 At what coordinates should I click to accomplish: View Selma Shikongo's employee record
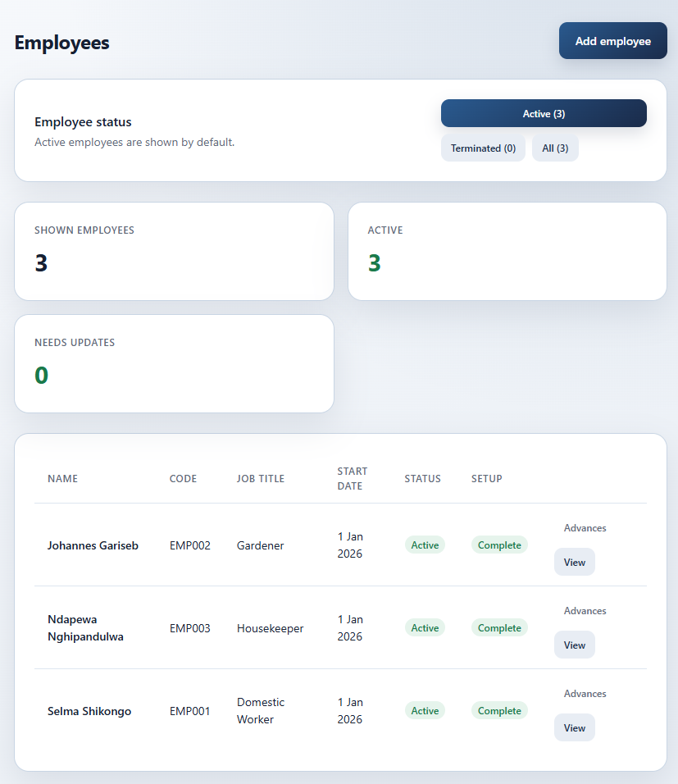pos(575,728)
